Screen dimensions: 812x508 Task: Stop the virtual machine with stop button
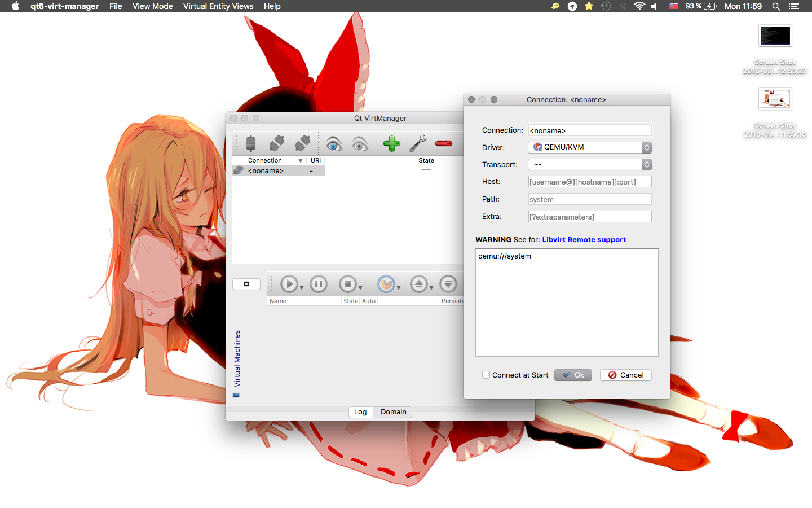click(348, 284)
